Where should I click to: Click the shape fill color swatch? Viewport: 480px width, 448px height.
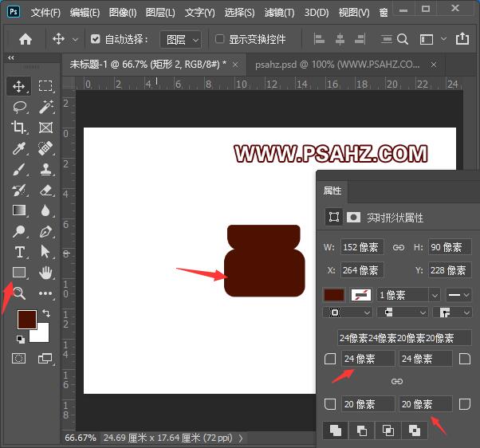[x=334, y=295]
